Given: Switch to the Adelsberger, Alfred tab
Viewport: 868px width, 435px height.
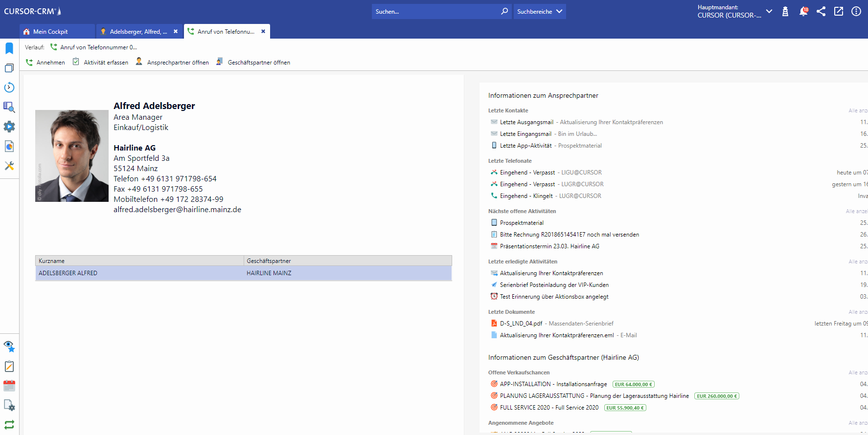Looking at the screenshot, I should (x=138, y=32).
